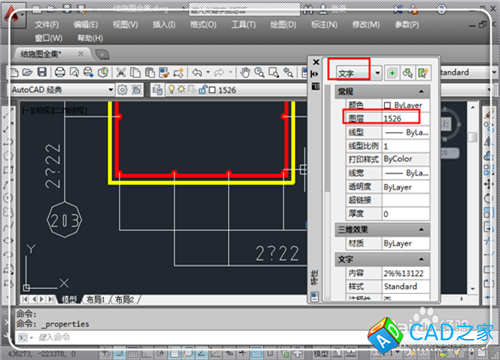Open AutoCAD 经典 workspace dropdown
Screen dimensions: 500x360
pos(111,90)
